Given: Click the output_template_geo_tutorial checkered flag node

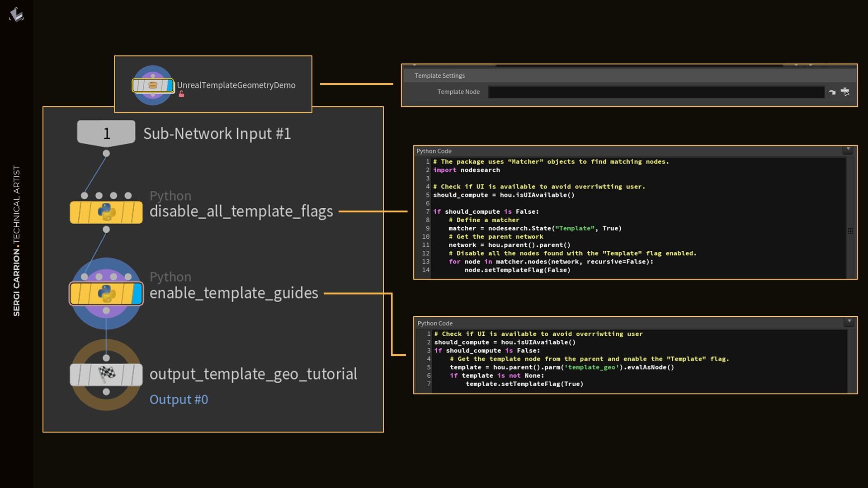Looking at the screenshot, I should click(x=106, y=375).
